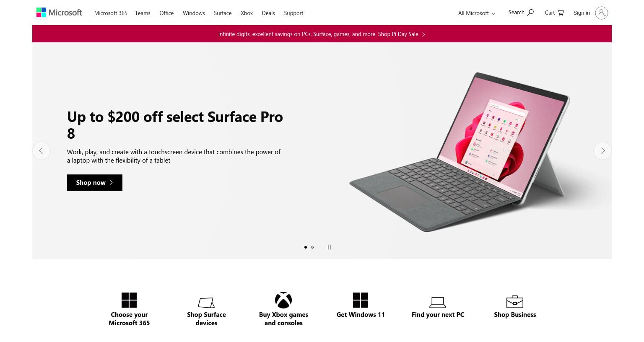Select the first carousel slide dot
Image resolution: width=644 pixels, height=342 pixels.
(306, 247)
